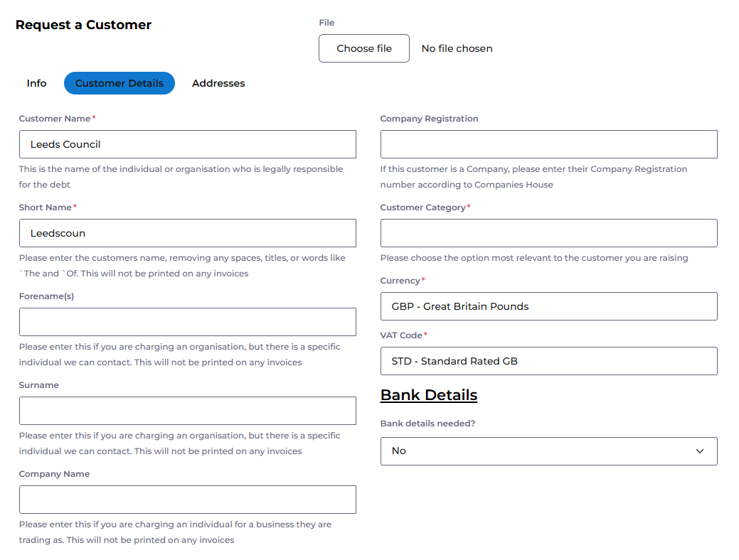Viewport: 739px width, 560px height.
Task: Click help text about 'trading as' business
Action: (175, 532)
